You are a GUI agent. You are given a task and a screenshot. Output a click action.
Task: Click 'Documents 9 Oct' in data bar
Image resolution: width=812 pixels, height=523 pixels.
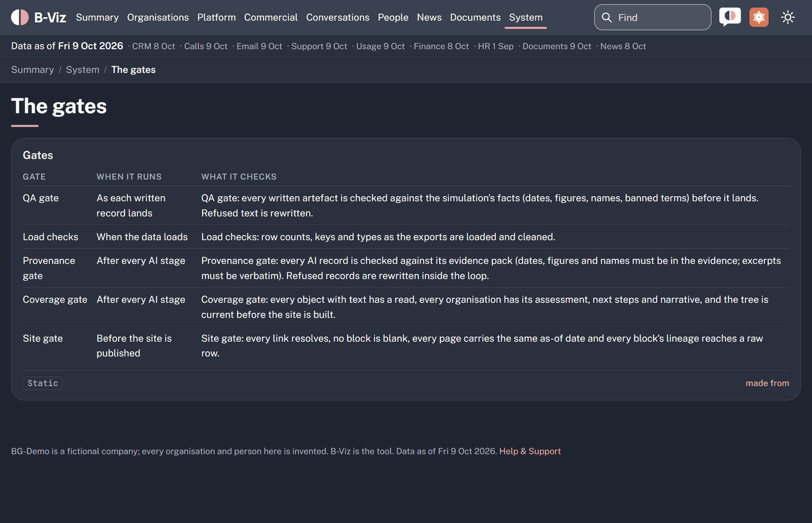click(557, 46)
